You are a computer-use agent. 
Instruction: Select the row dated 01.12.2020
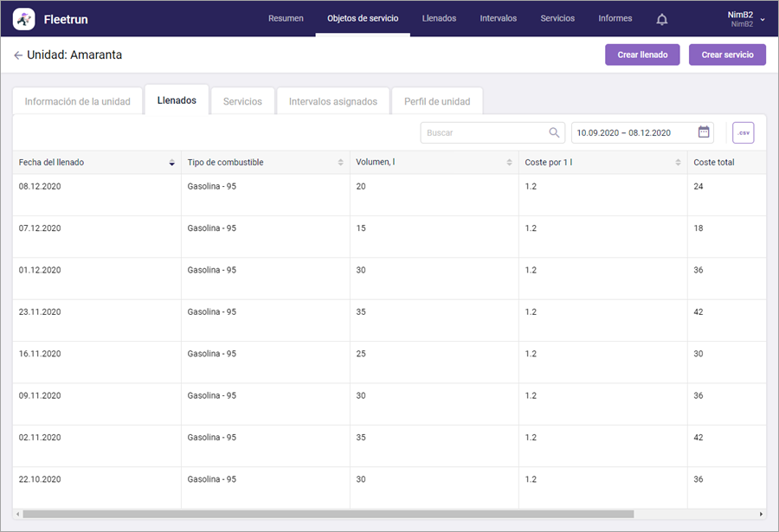(389, 279)
